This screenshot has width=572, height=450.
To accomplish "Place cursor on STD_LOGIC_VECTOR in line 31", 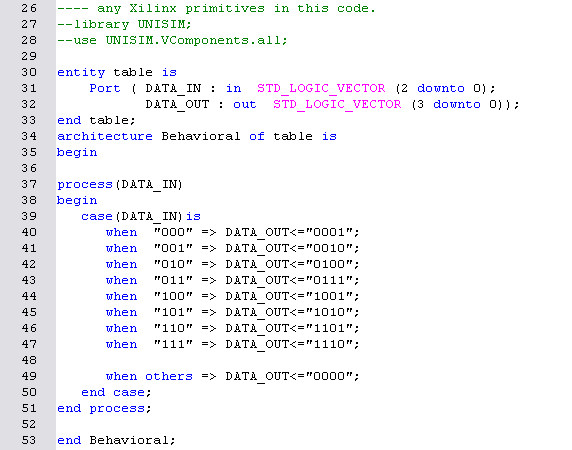I will 321,88.
